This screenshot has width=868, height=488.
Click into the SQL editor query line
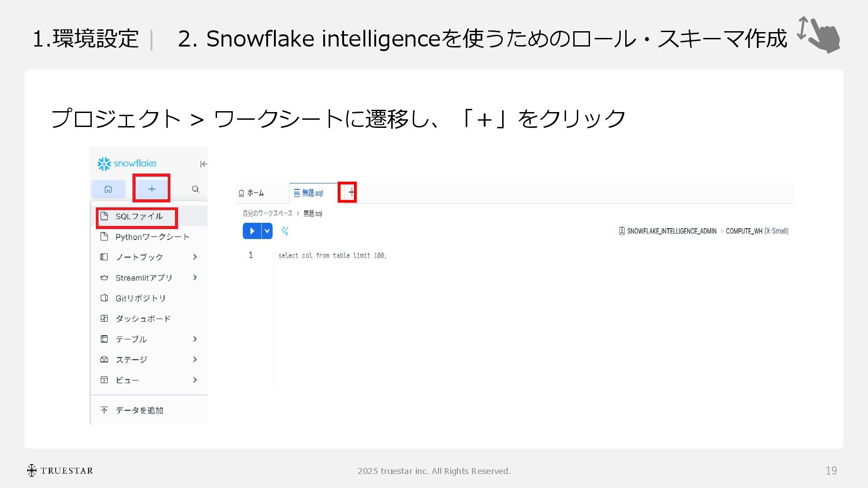pos(332,256)
